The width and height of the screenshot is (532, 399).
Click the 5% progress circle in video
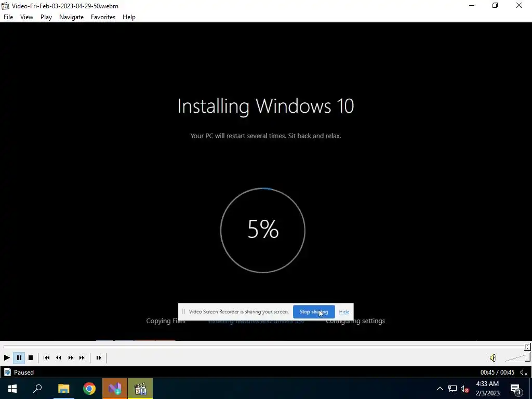coord(263,230)
